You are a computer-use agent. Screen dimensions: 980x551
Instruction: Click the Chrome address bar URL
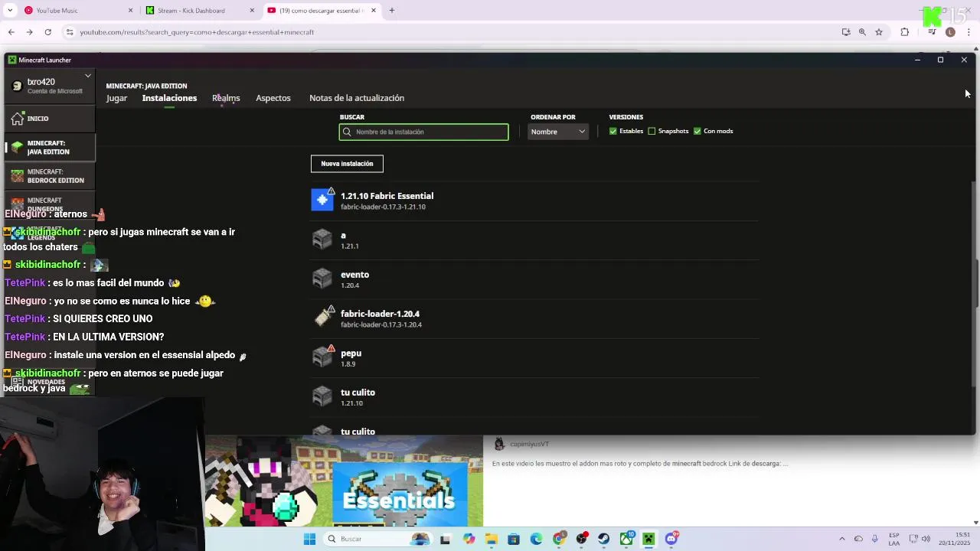coord(197,32)
